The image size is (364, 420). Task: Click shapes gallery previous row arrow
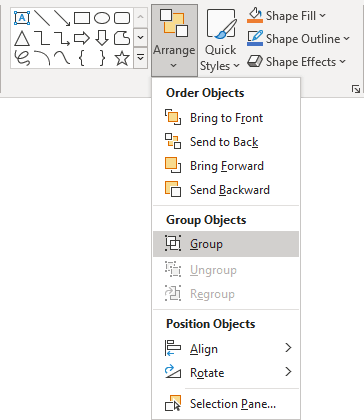141,18
